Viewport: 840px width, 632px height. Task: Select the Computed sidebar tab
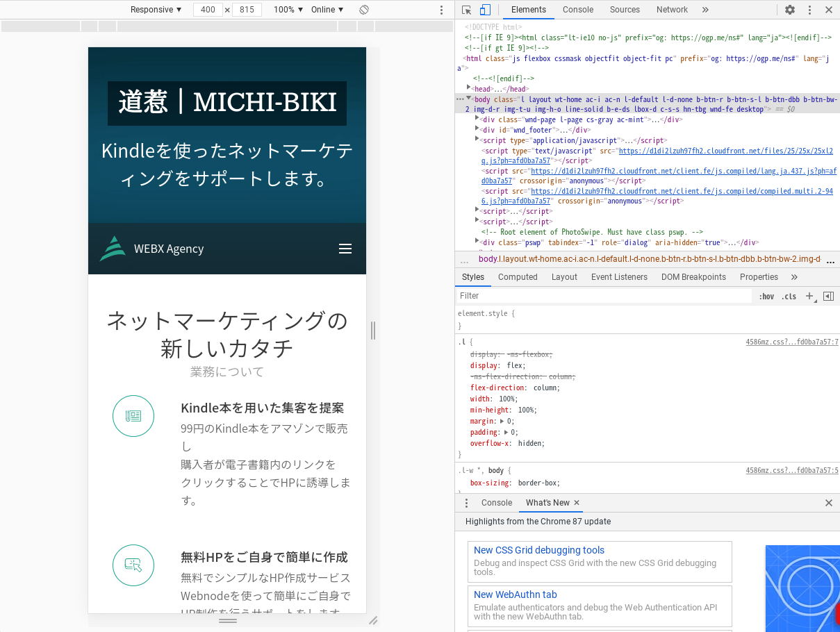(518, 277)
